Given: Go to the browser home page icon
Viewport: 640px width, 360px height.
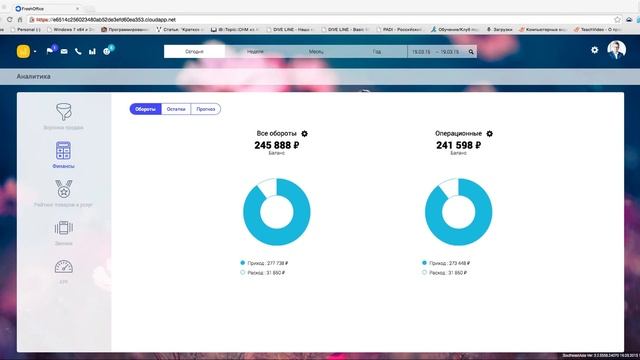Looking at the screenshot, I should [x=20, y=20].
